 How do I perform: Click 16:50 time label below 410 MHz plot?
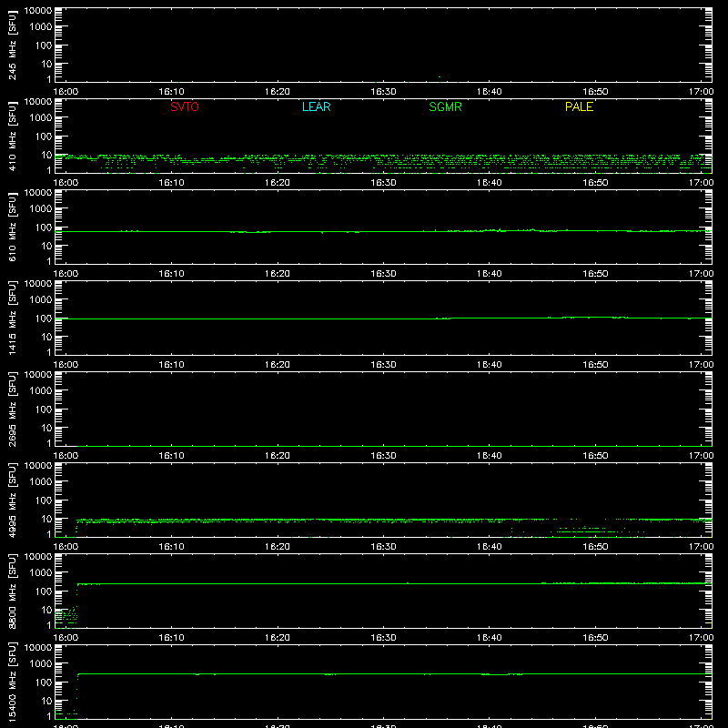pos(595,183)
